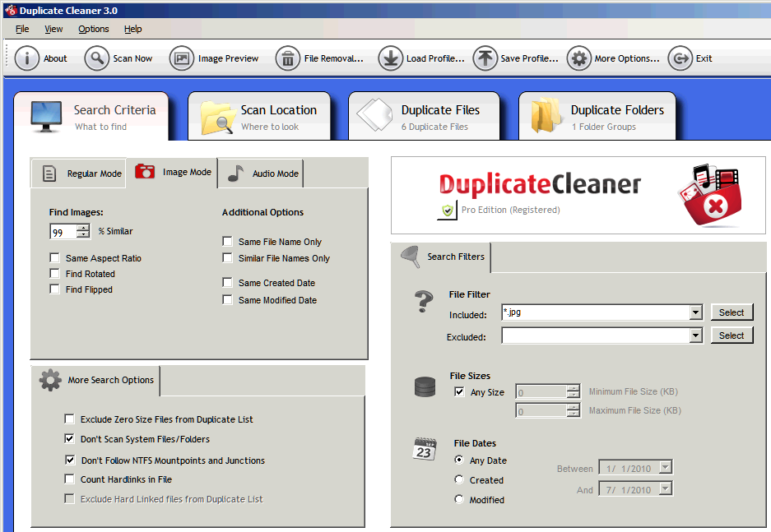Open the File menu
771x532 pixels.
pos(22,29)
